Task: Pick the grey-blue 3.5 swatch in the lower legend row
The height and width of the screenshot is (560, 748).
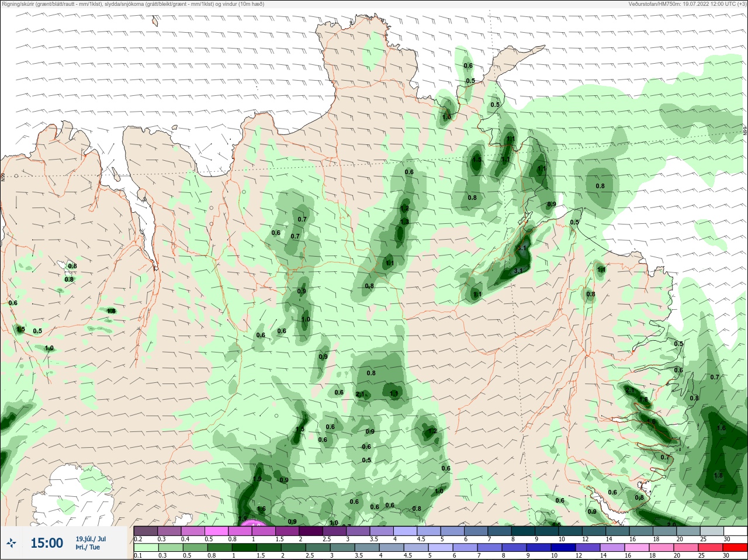Action: 367,548
